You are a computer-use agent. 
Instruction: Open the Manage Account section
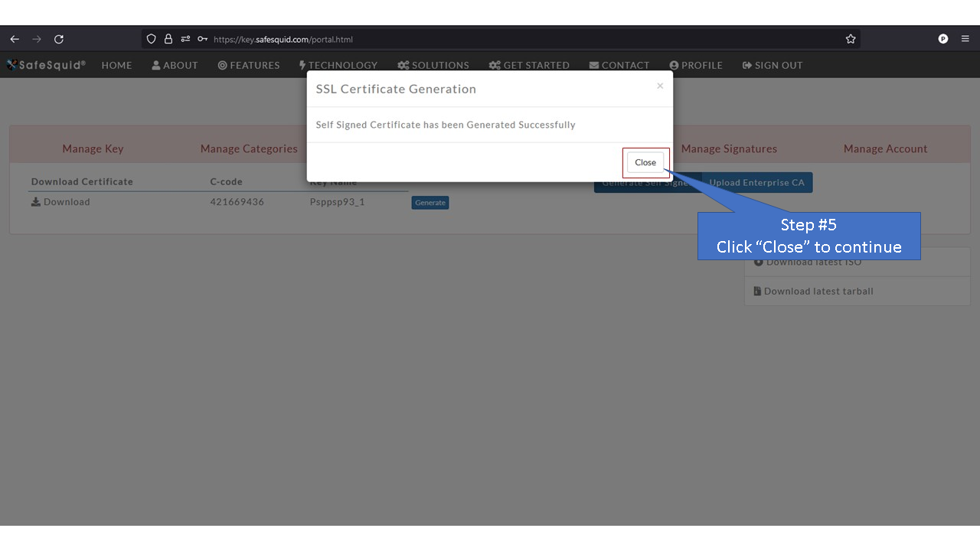coord(885,148)
